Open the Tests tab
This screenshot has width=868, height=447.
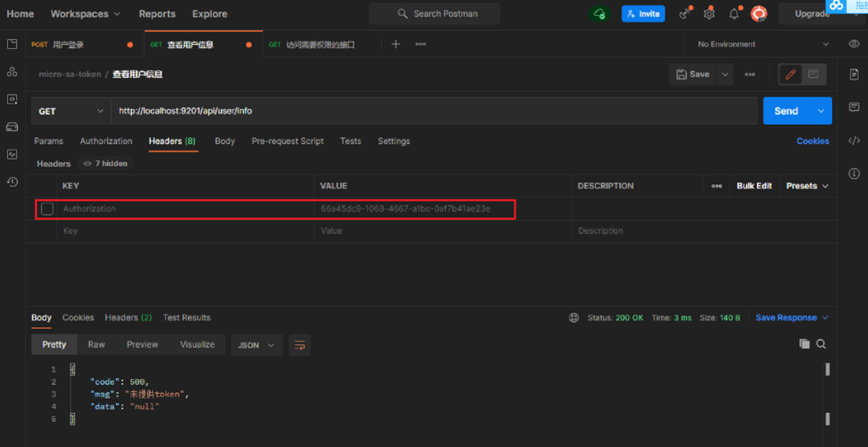(x=351, y=141)
